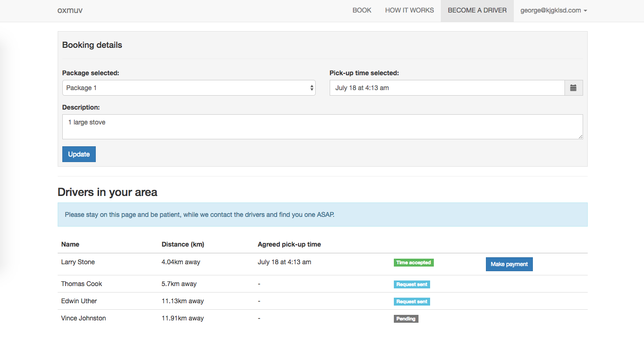Focus the pick-up time input field
Viewport: 644px width, 339px height.
447,88
